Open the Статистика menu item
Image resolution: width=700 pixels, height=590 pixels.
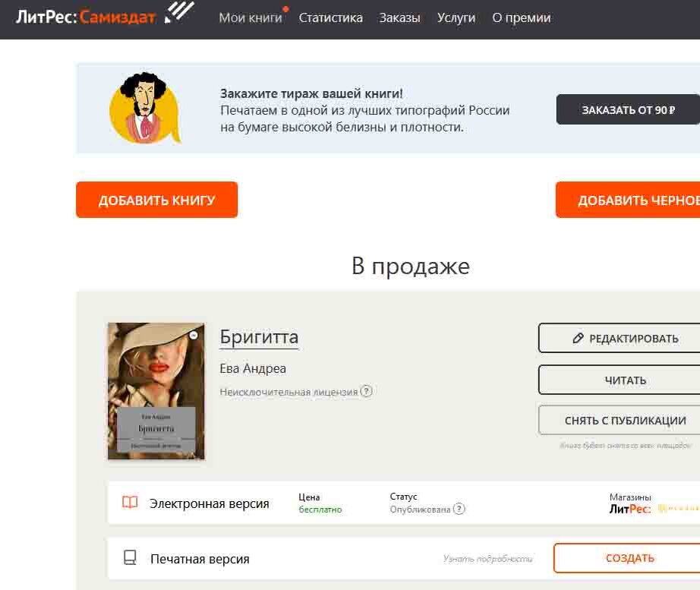330,18
